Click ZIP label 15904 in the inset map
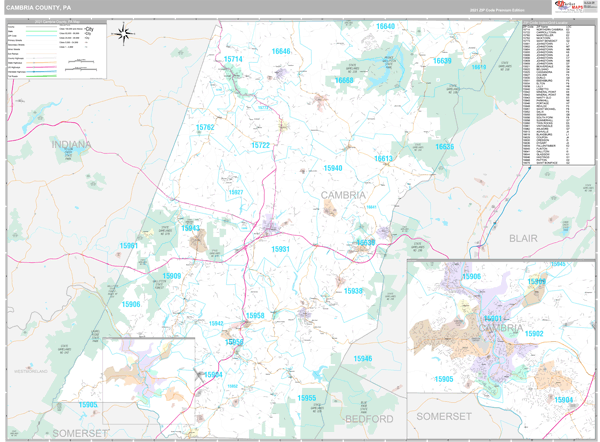 click(x=564, y=400)
